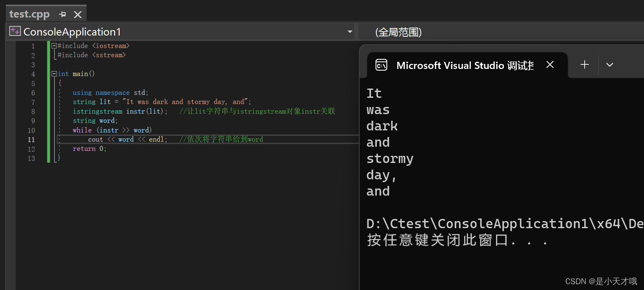Click the plus icon to open a new terminal

584,65
